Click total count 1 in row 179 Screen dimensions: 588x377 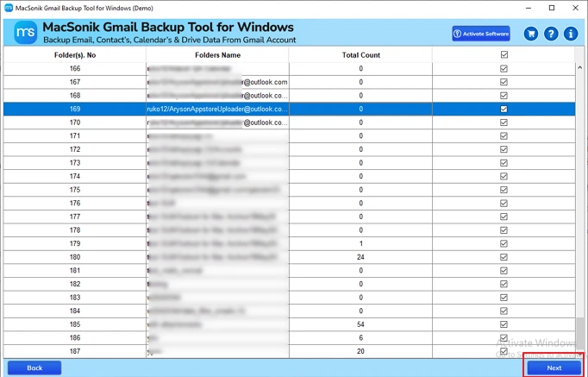(360, 244)
